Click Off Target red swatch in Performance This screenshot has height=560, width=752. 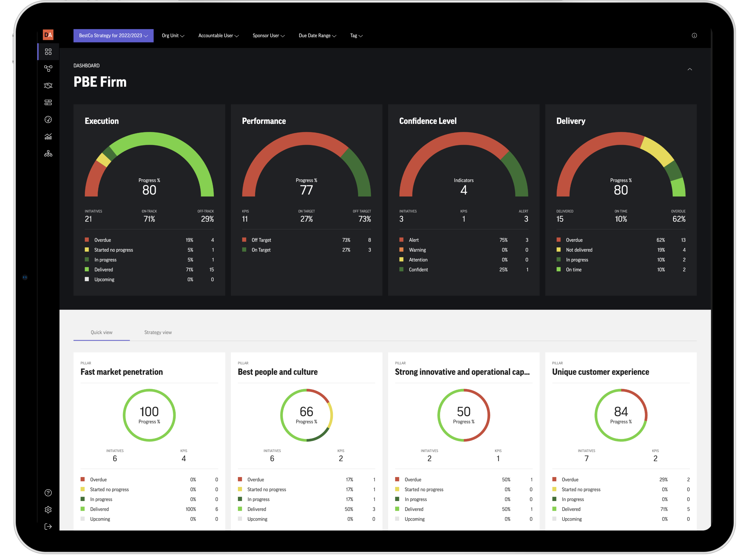coord(244,240)
